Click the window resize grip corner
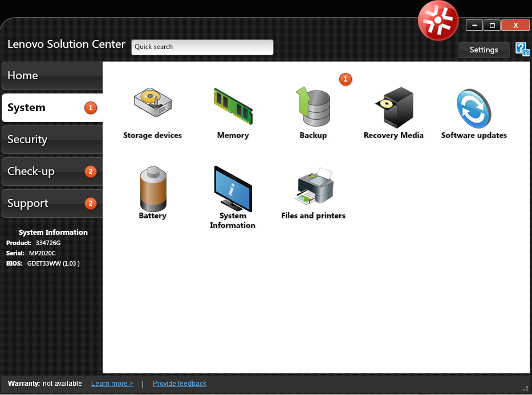The height and width of the screenshot is (395, 532). 526,389
